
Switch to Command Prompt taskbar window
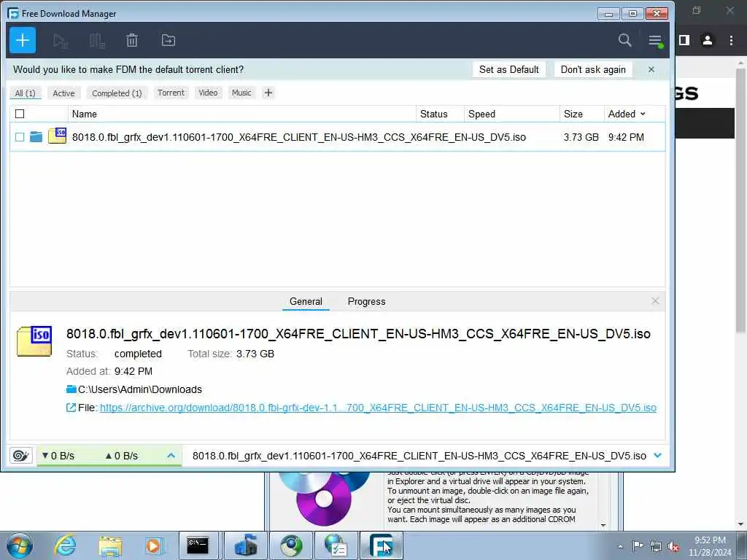(198, 545)
